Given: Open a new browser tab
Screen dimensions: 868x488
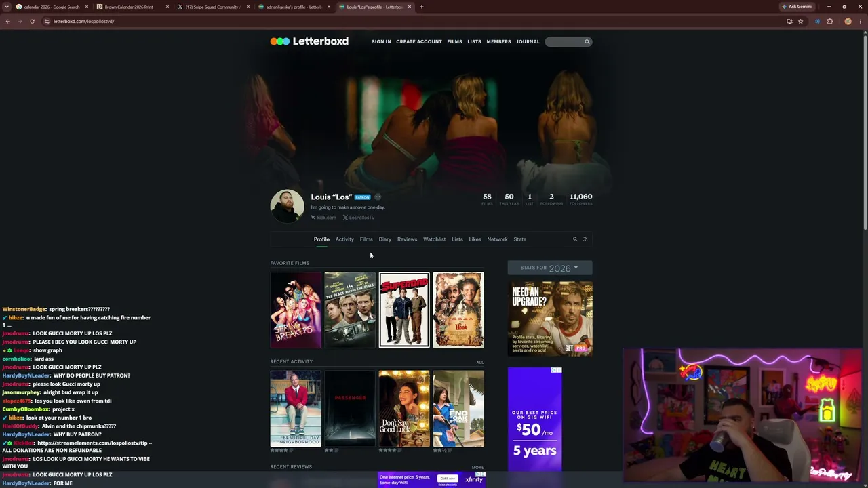Looking at the screenshot, I should click(x=421, y=7).
